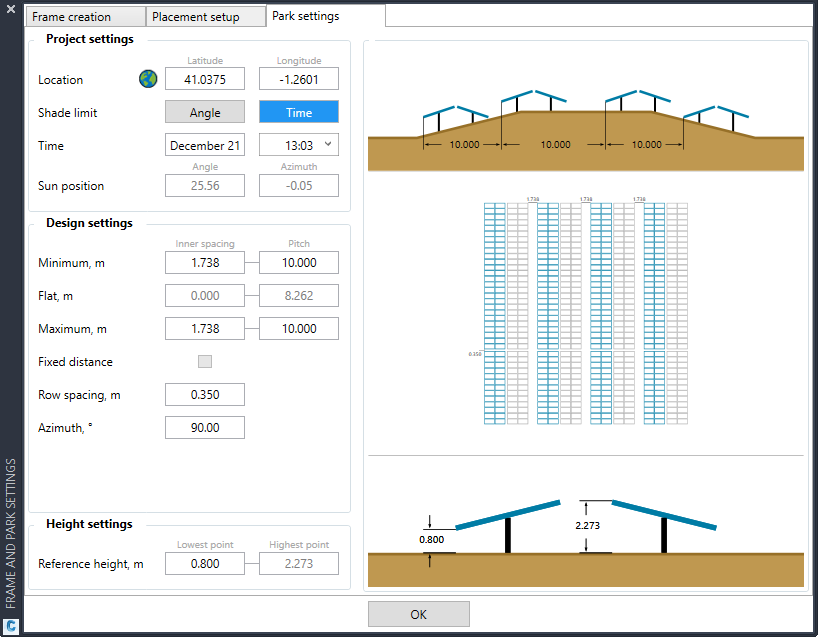Change the December 21 date field
The height and width of the screenshot is (638, 818).
click(204, 144)
